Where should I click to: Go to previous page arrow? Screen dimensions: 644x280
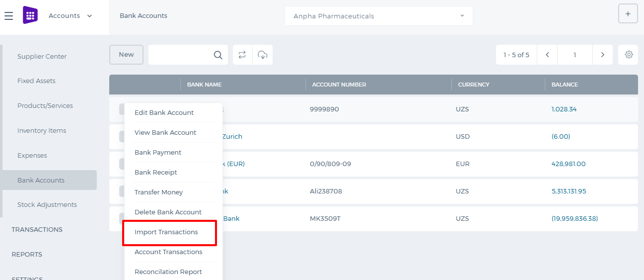[x=547, y=55]
